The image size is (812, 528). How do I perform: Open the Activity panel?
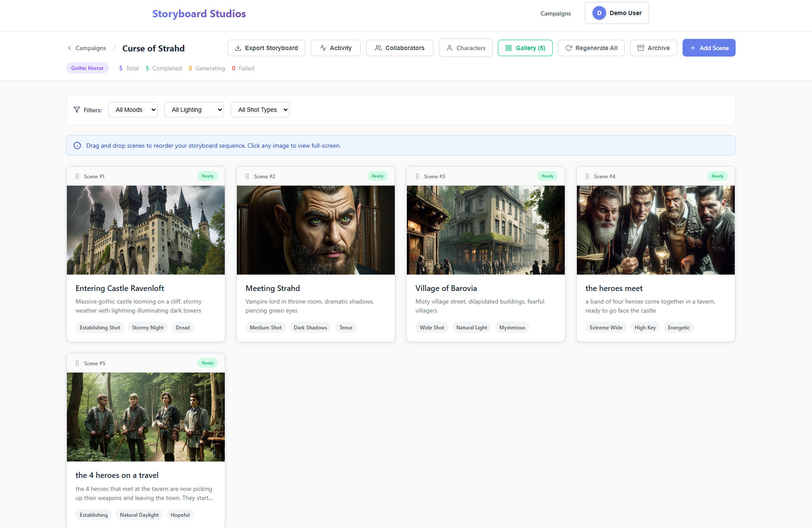[336, 48]
